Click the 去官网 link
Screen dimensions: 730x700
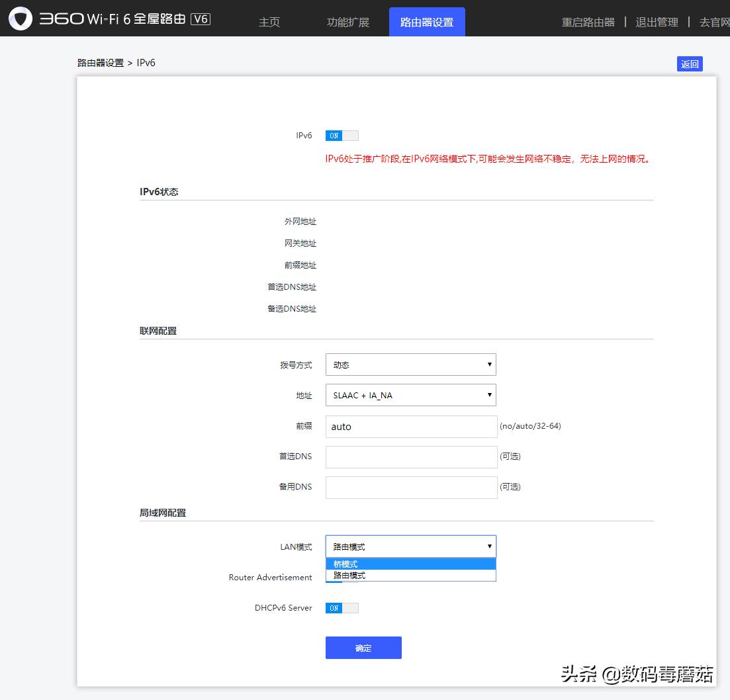(715, 22)
